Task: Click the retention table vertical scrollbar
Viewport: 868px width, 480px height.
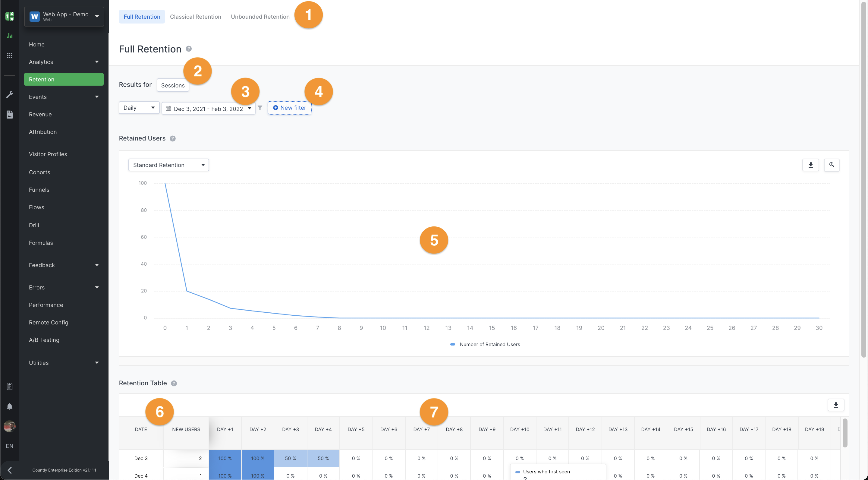Action: click(x=845, y=433)
